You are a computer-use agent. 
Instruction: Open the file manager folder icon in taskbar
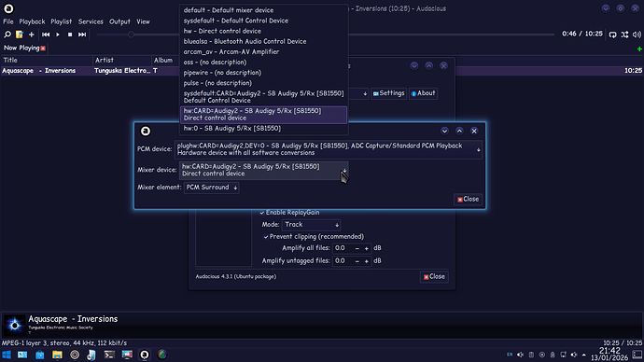click(57, 355)
